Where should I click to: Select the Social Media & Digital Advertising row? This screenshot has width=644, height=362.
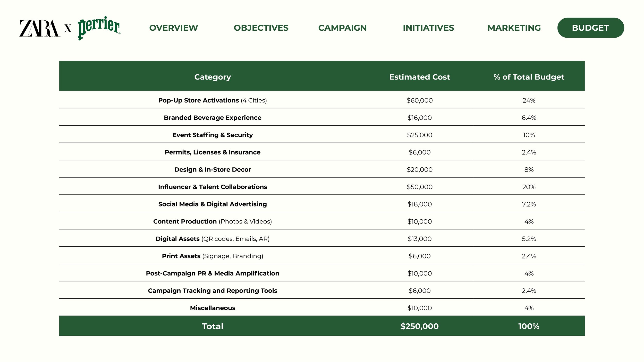coord(213,204)
